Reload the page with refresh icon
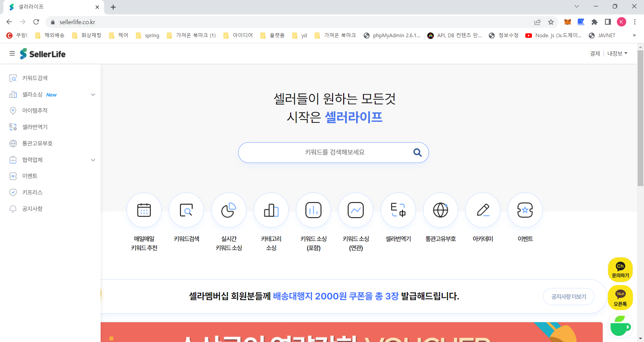Screen dimensions: 644x342 click(x=36, y=22)
